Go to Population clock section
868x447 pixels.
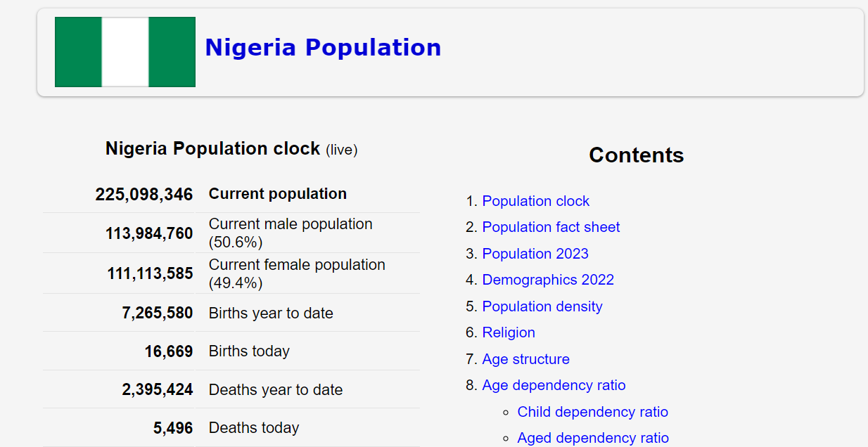[535, 201]
